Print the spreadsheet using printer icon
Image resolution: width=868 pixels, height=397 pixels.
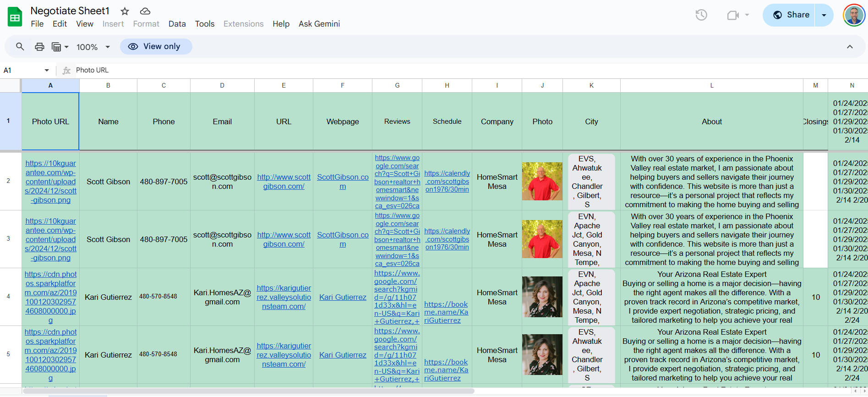pyautogui.click(x=40, y=47)
